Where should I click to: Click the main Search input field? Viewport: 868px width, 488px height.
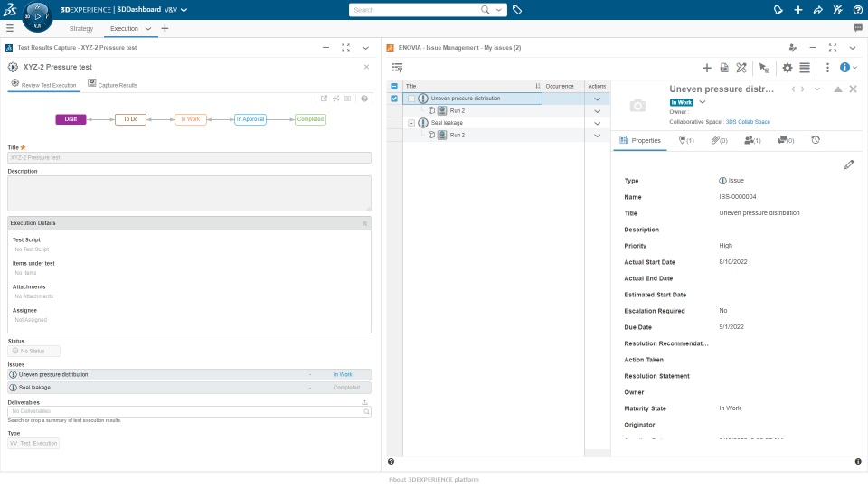(x=415, y=10)
